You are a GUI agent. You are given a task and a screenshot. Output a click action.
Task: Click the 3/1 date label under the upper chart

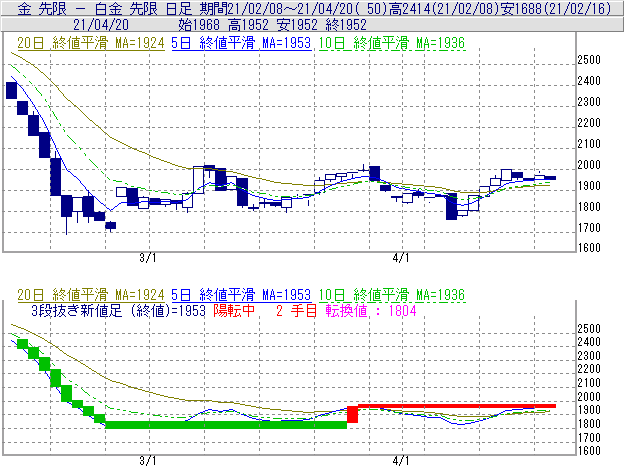pos(148,258)
